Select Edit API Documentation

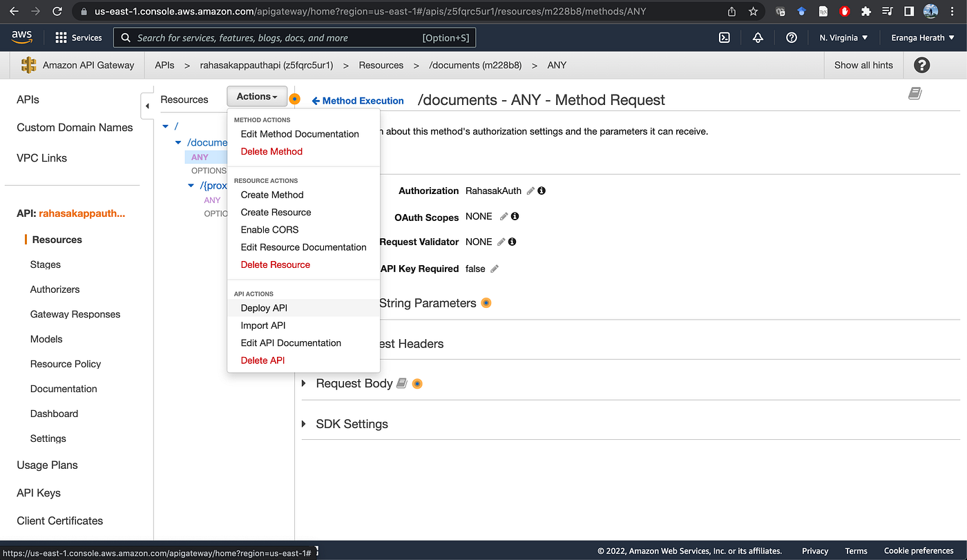coord(291,342)
